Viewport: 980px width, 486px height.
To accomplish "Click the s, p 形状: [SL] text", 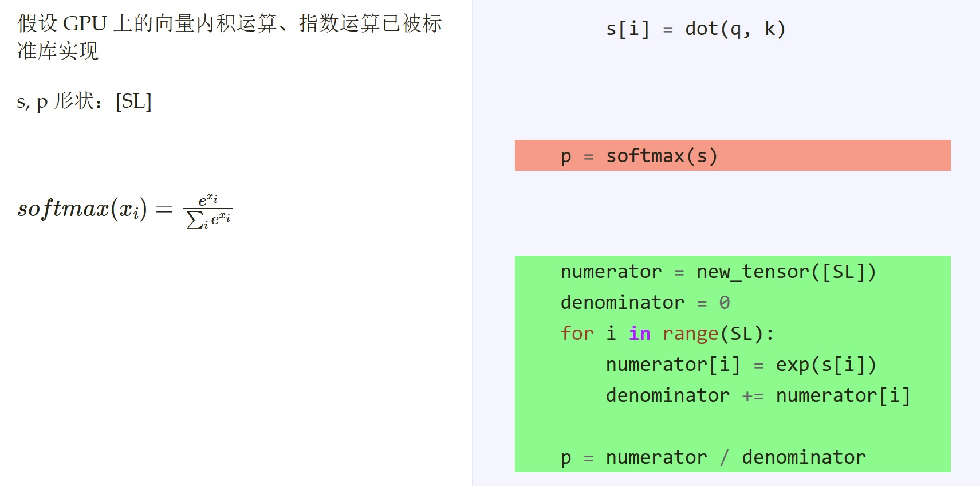I will [84, 101].
